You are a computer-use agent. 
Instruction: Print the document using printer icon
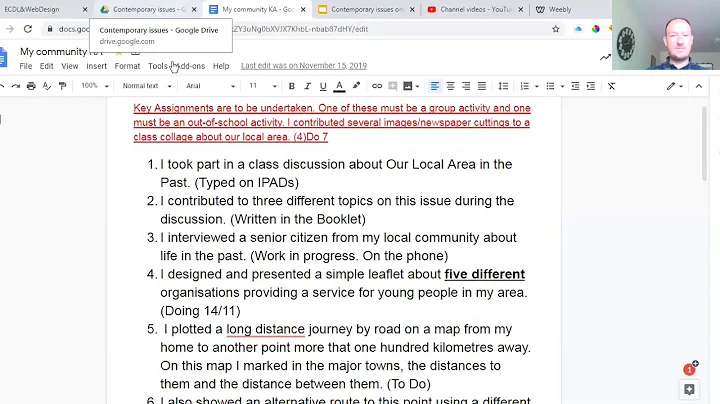click(31, 86)
